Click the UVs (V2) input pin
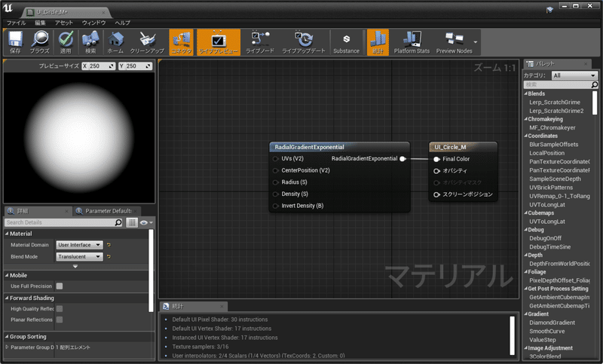 point(275,159)
